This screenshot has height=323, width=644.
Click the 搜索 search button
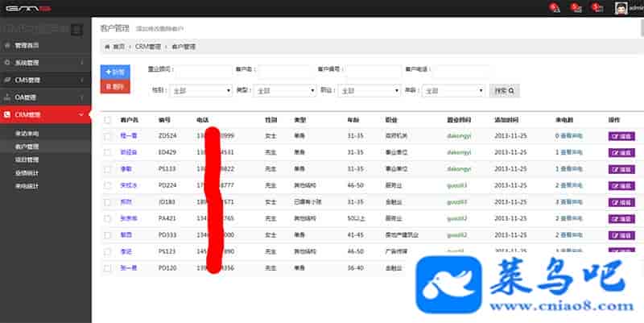(x=504, y=91)
